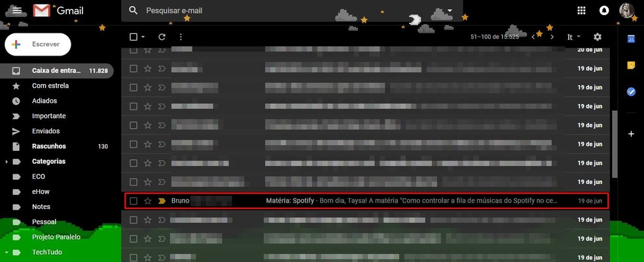Mark the 20 de jun email as important
The image size is (644, 262).
click(162, 50)
